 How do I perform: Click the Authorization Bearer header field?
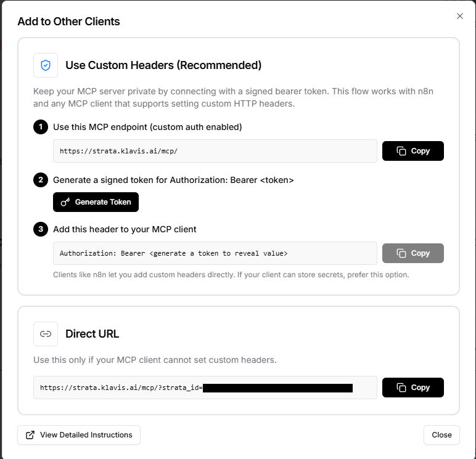pos(215,253)
